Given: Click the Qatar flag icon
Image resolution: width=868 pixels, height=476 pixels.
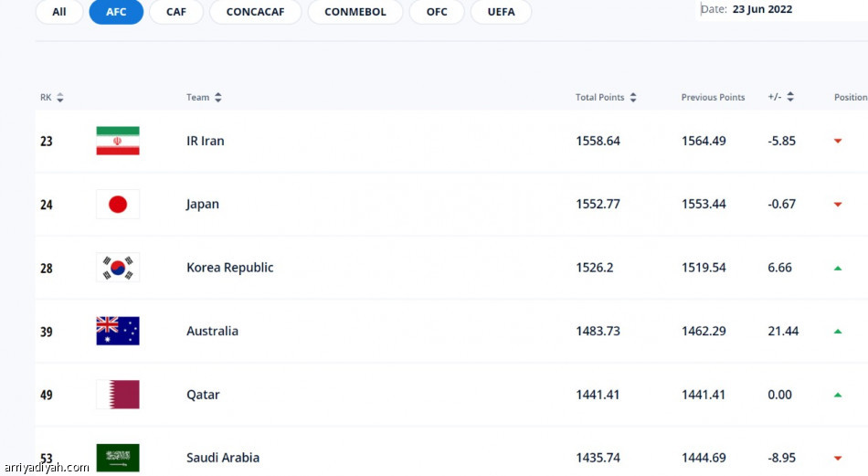Looking at the screenshot, I should pyautogui.click(x=118, y=395).
